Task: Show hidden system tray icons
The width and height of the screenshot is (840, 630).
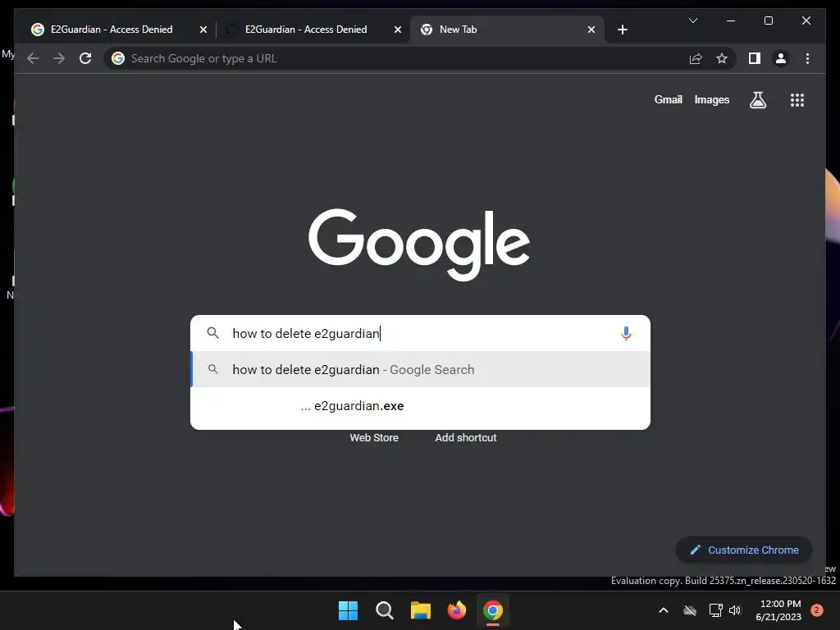Action: [663, 610]
